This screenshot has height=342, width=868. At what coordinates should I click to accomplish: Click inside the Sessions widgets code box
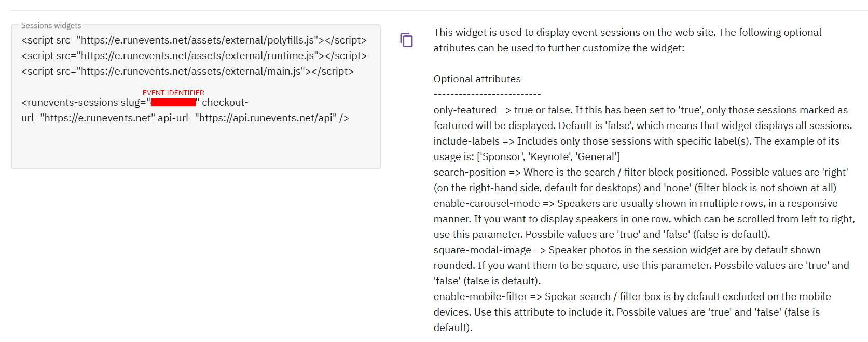click(x=196, y=145)
